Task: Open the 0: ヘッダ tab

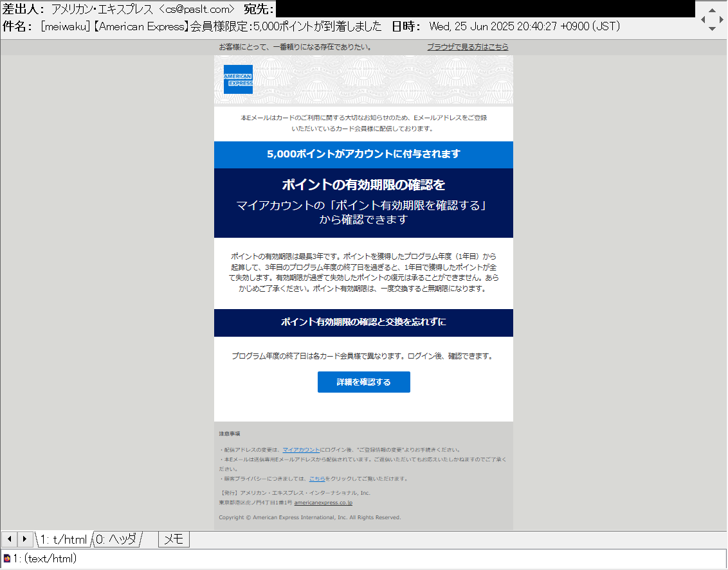Action: tap(116, 539)
